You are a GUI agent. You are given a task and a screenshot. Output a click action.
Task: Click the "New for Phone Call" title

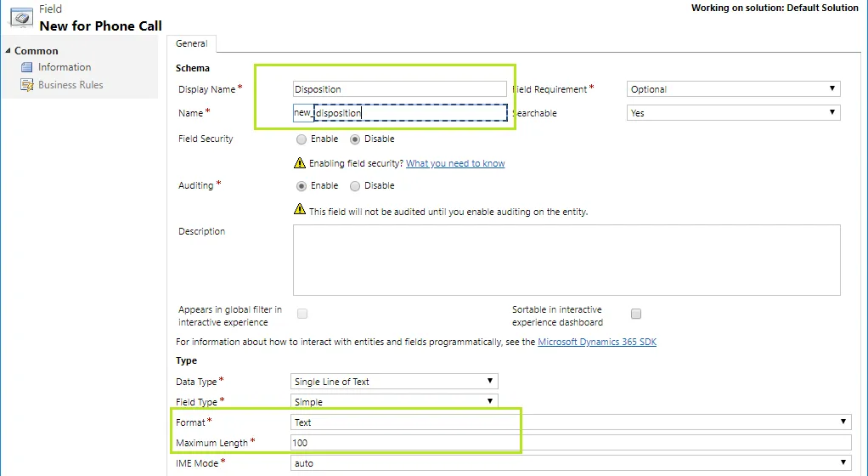click(x=101, y=26)
